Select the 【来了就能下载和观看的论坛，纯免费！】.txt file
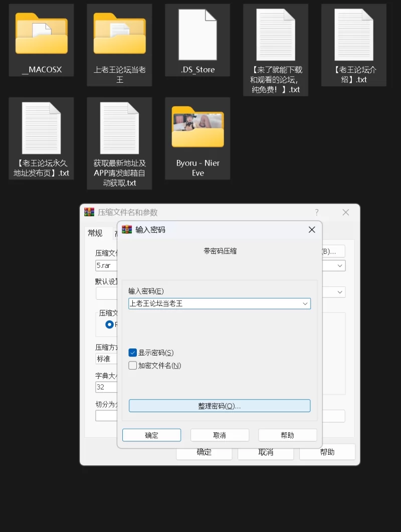 pos(275,35)
